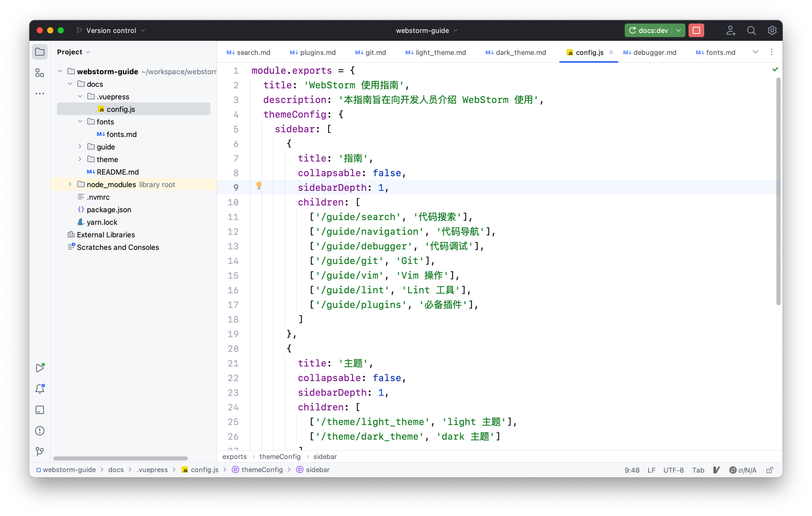Switch to the search.md tab
Viewport: 812px width, 516px height.
point(249,52)
